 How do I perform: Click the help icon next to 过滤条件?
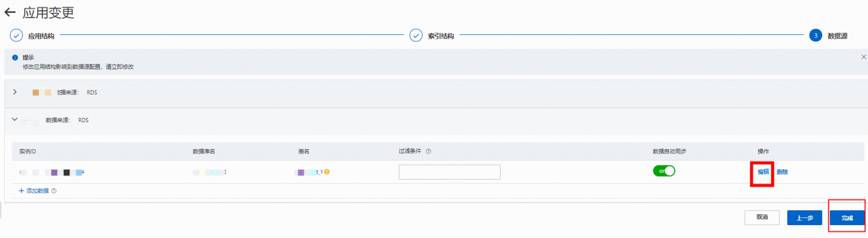click(428, 152)
